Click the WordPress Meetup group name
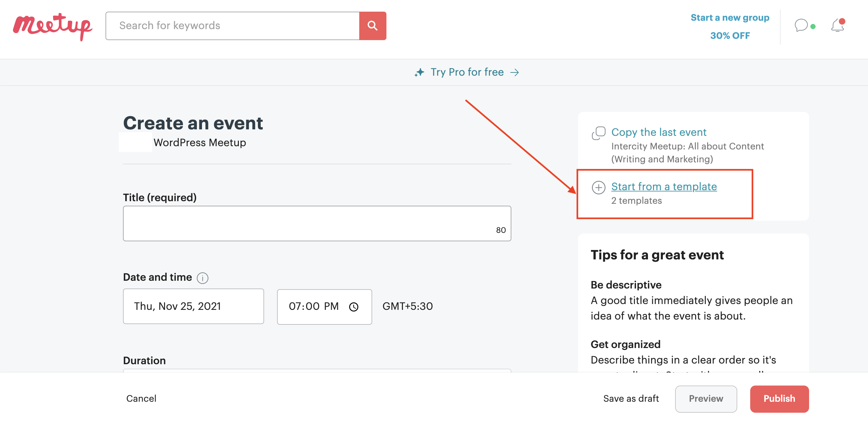Screen dimensions: 868x425 tap(199, 142)
